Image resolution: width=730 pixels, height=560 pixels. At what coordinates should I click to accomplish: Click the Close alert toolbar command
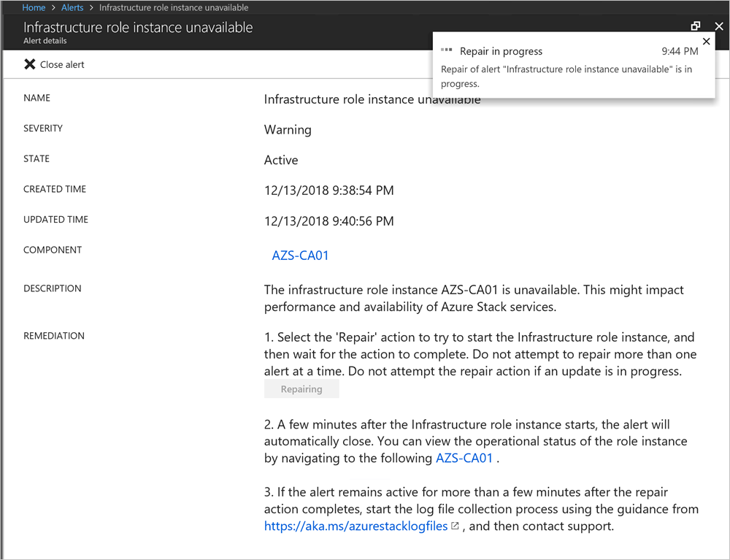(54, 64)
